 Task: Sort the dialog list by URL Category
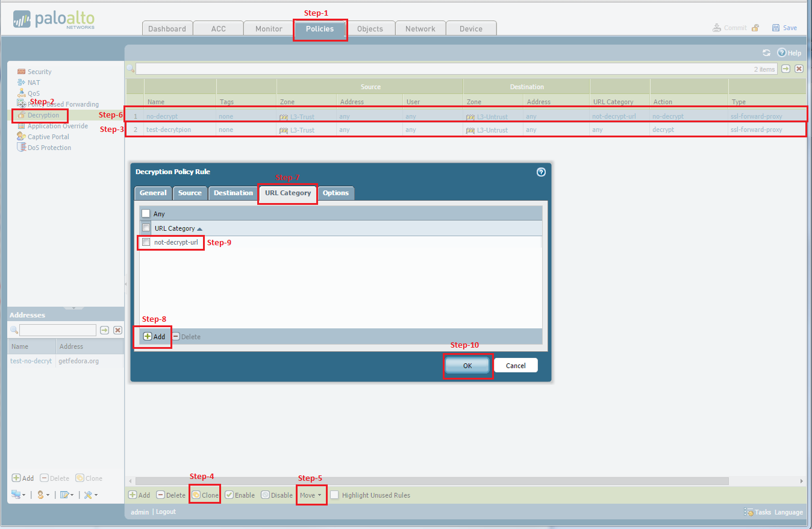point(178,228)
